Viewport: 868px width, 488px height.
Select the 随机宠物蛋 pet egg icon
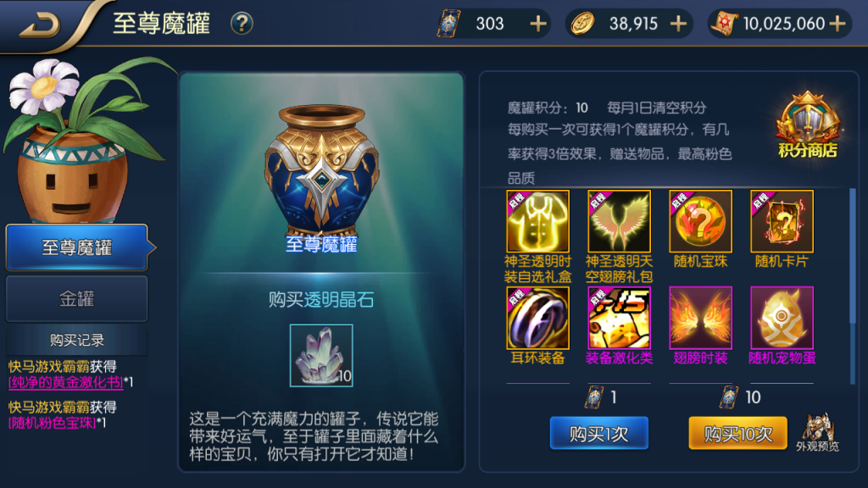pos(782,318)
